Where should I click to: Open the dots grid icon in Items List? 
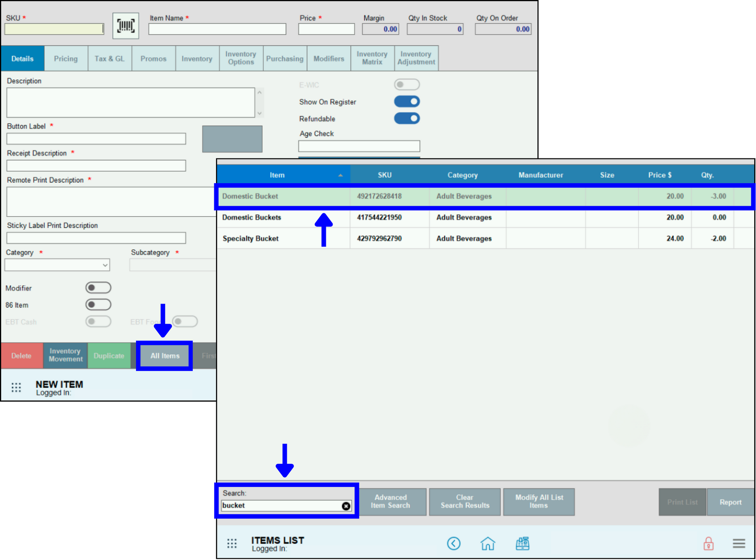pyautogui.click(x=232, y=543)
